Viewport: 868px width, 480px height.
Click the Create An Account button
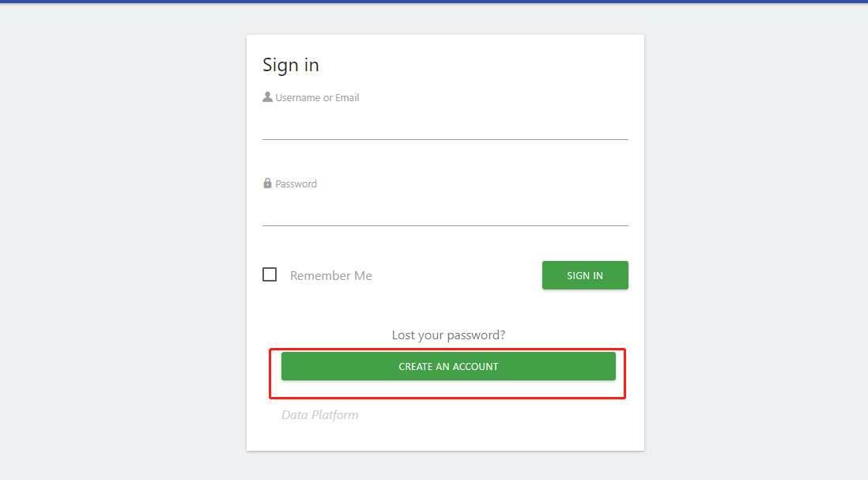[448, 366]
